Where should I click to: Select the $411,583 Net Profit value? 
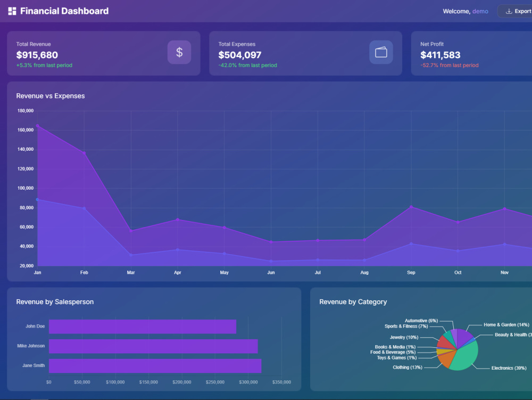pyautogui.click(x=440, y=55)
